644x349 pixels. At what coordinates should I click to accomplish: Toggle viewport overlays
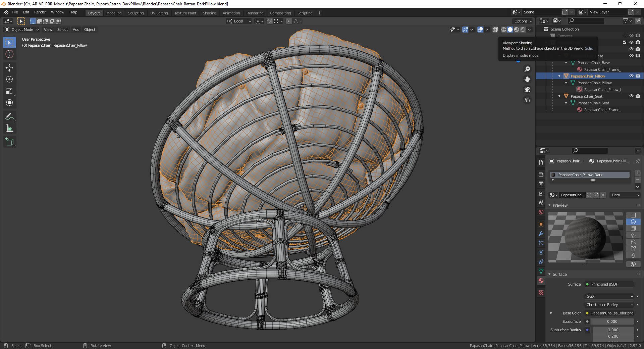point(480,30)
